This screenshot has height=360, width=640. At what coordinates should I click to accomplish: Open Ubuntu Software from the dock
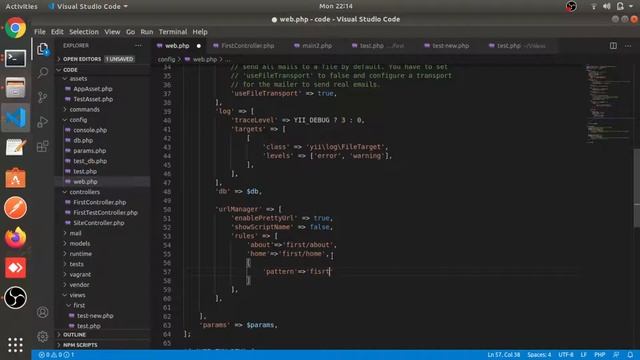(16, 178)
